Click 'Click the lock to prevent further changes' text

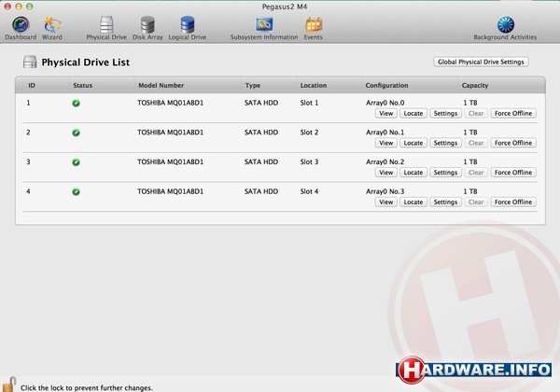click(87, 387)
